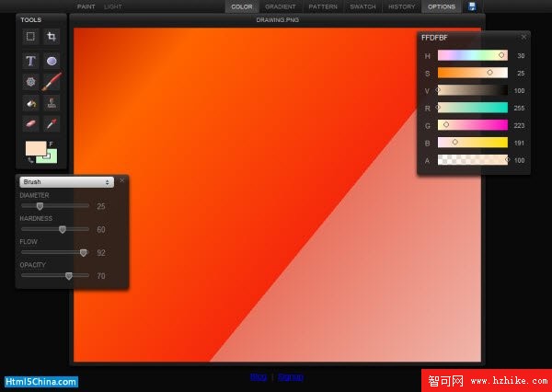Close the Brush settings panel

click(121, 180)
